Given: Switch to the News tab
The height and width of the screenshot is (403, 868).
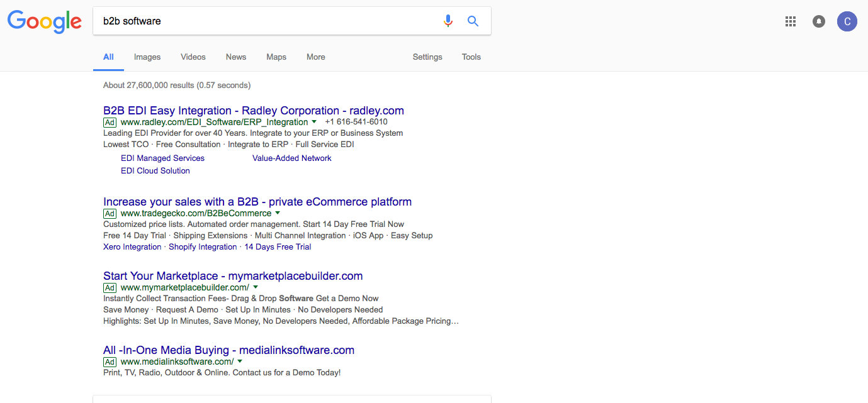Looking at the screenshot, I should click(x=236, y=57).
